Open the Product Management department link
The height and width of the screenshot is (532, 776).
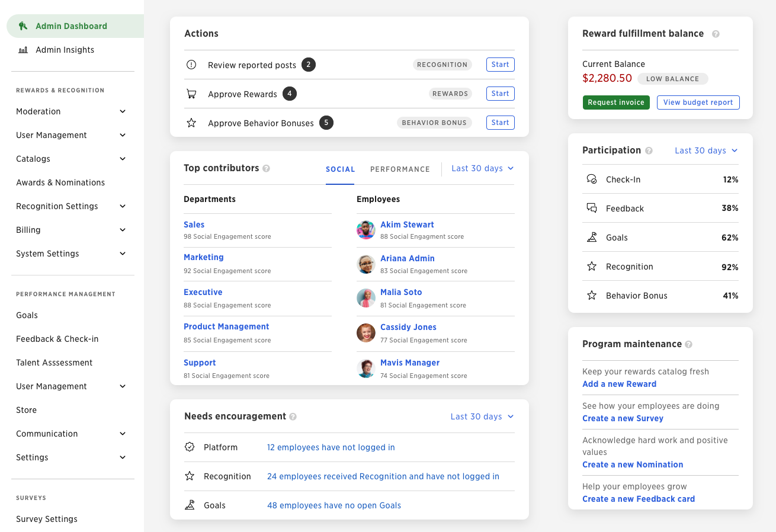226,326
